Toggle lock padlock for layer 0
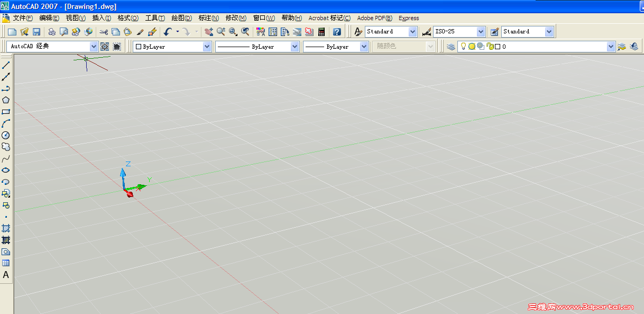This screenshot has width=644, height=314. tap(490, 47)
